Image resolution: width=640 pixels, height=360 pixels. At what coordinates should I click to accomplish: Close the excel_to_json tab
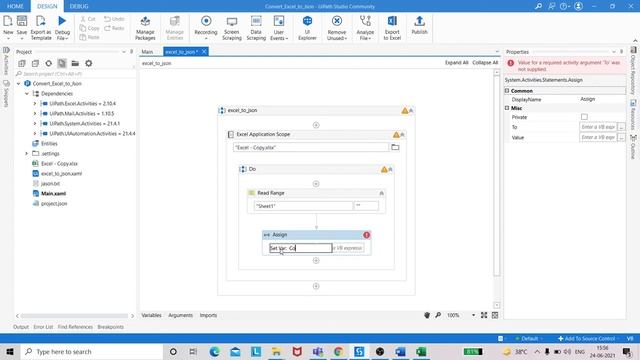click(x=204, y=51)
